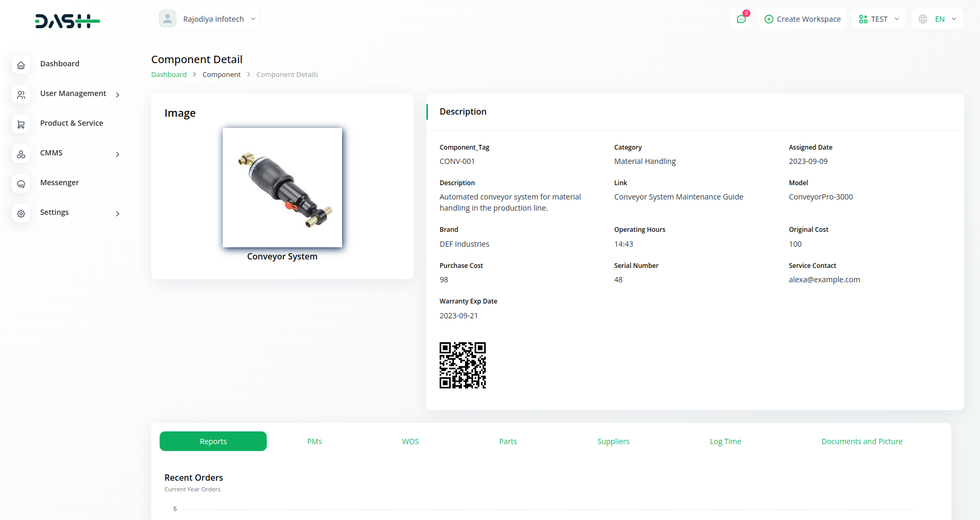The height and width of the screenshot is (520, 980).
Task: Switch to the PMs tab
Action: click(x=314, y=441)
